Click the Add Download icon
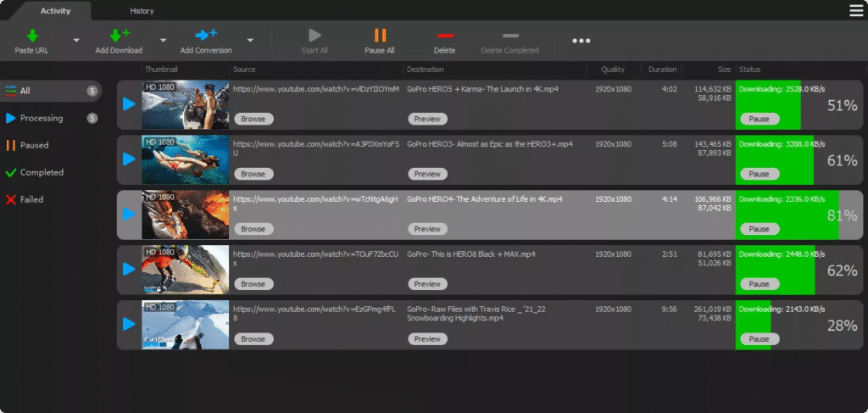The image size is (868, 413). point(119,36)
